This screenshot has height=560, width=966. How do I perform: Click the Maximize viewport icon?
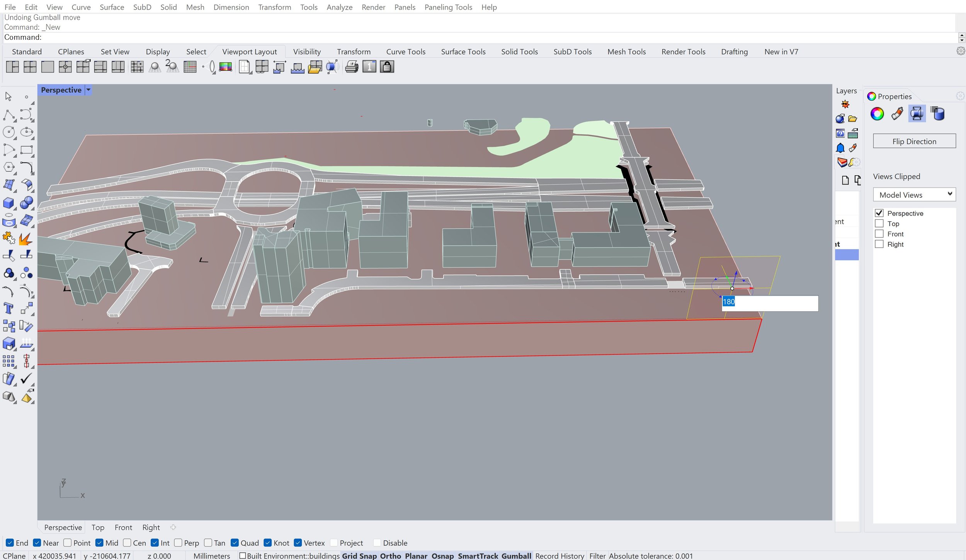pyautogui.click(x=48, y=67)
